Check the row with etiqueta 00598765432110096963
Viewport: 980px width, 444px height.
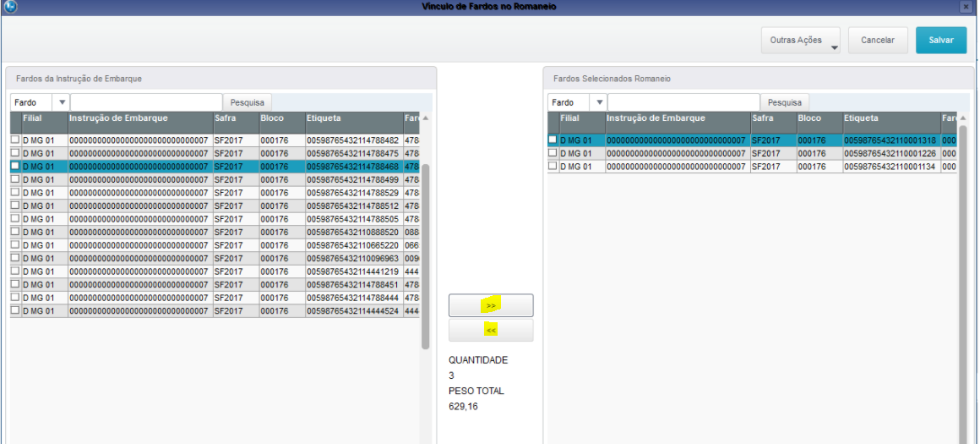[x=15, y=258]
